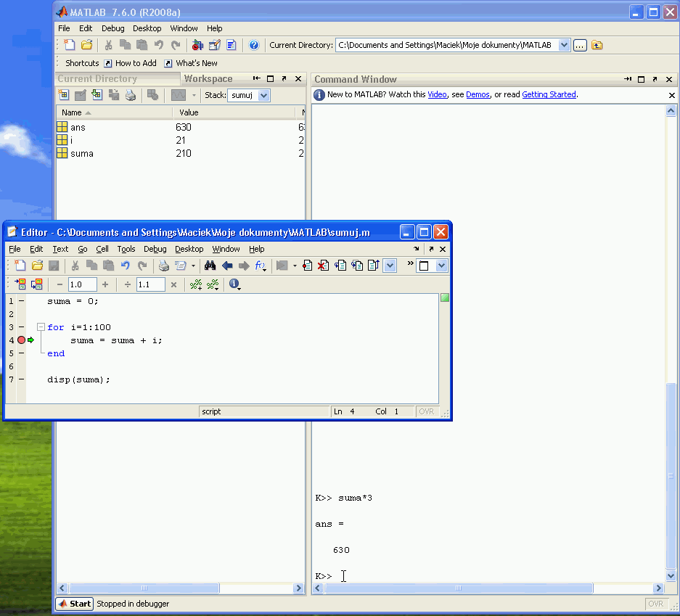680x616 pixels.
Task: Click the New variable icon in Workspace
Action: 64,95
